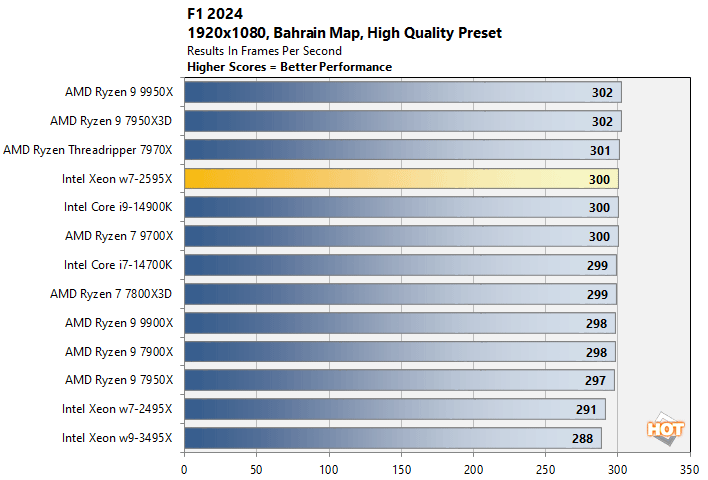Image resolution: width=708 pixels, height=480 pixels.
Task: Select the 'Intel Core i9-14900K' label
Action: coord(118,207)
